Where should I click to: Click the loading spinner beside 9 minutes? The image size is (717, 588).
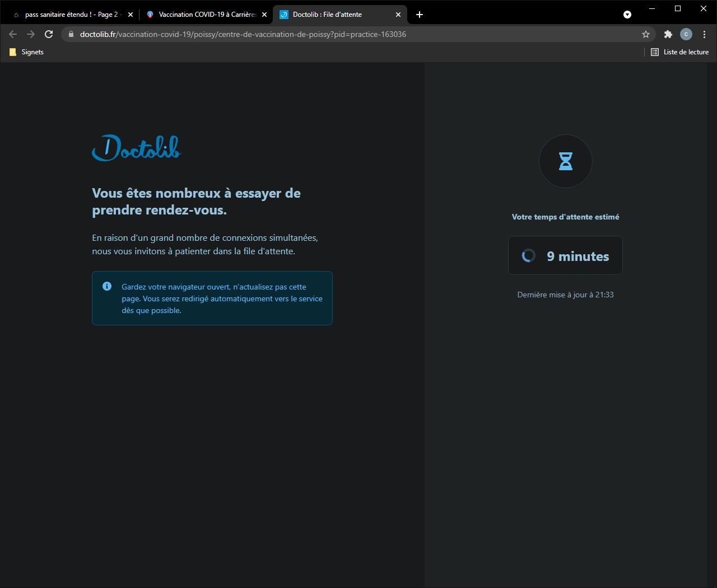click(528, 256)
